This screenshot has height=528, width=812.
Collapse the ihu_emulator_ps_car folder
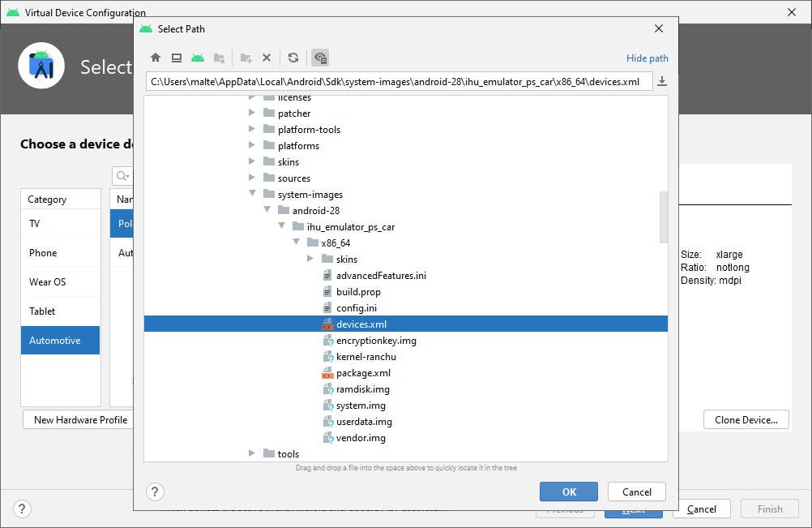click(x=282, y=225)
